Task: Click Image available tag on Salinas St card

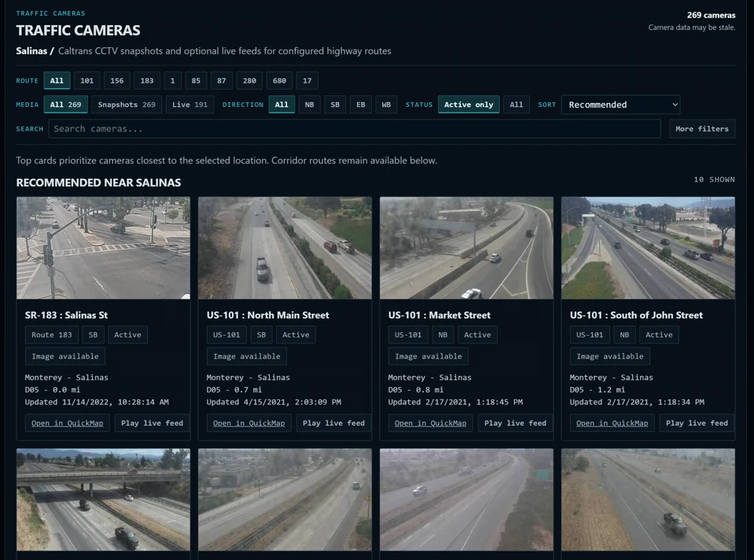Action: pos(65,356)
